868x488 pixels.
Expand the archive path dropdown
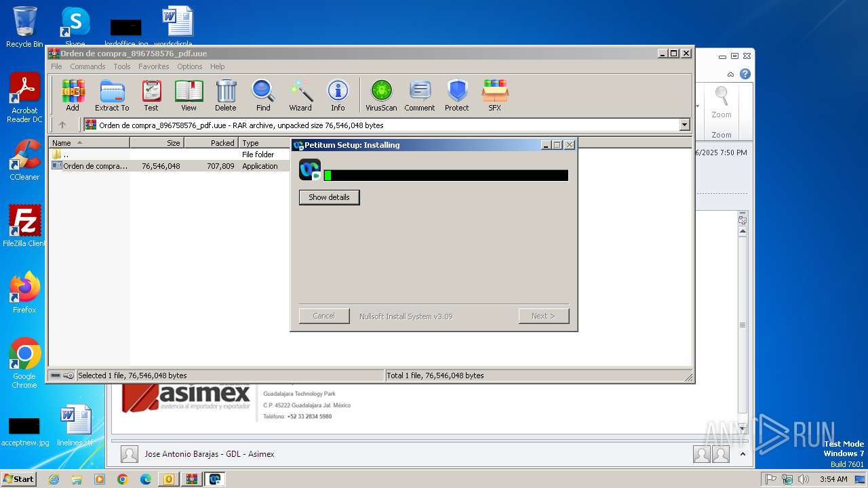coord(684,125)
